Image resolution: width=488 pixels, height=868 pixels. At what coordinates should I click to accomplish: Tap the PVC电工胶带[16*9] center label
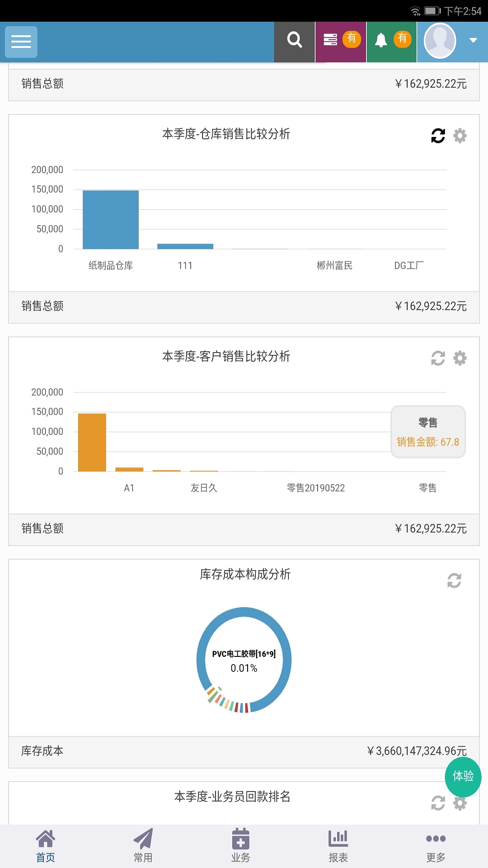[x=244, y=654]
